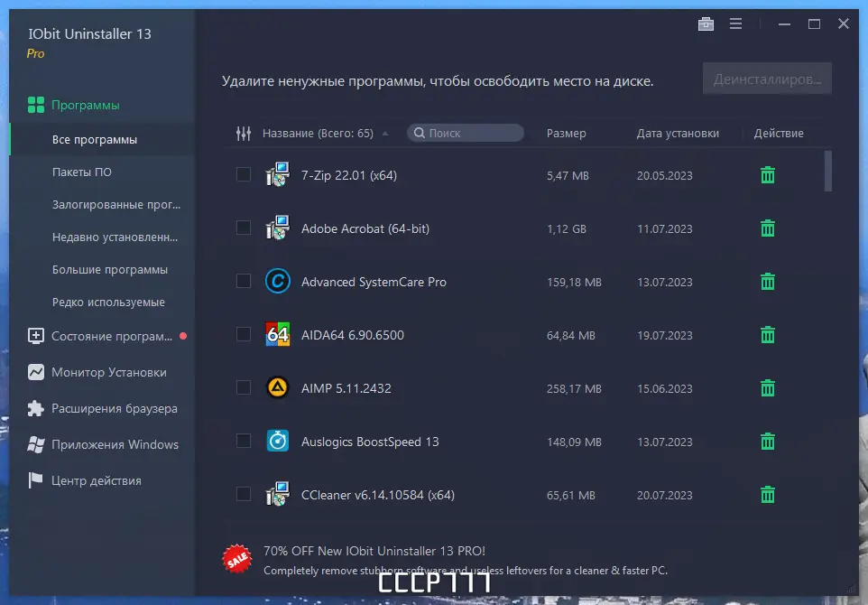The height and width of the screenshot is (605, 868).
Task: Click the size value 1,12 GB
Action: coord(567,228)
